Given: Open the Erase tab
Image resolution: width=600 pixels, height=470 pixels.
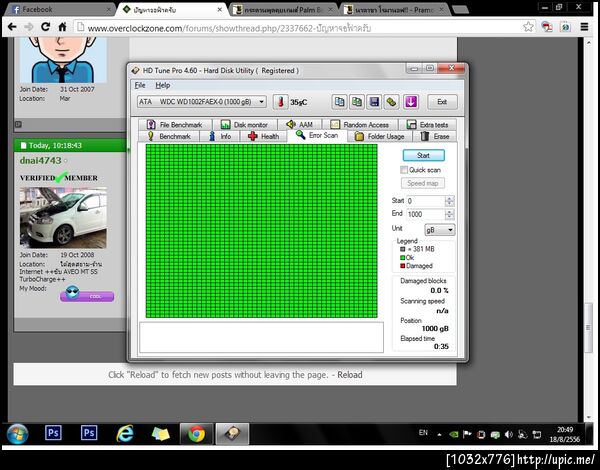Looking at the screenshot, I should 435,136.
